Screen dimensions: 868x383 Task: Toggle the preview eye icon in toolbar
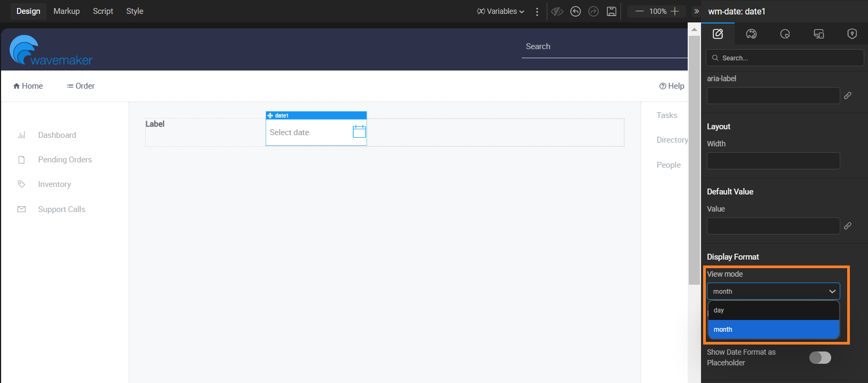click(x=557, y=11)
